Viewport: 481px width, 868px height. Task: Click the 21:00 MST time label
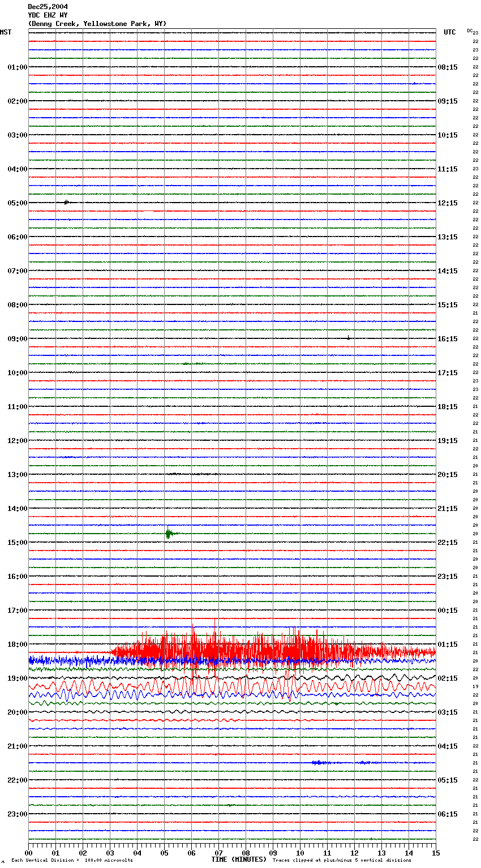(17, 746)
